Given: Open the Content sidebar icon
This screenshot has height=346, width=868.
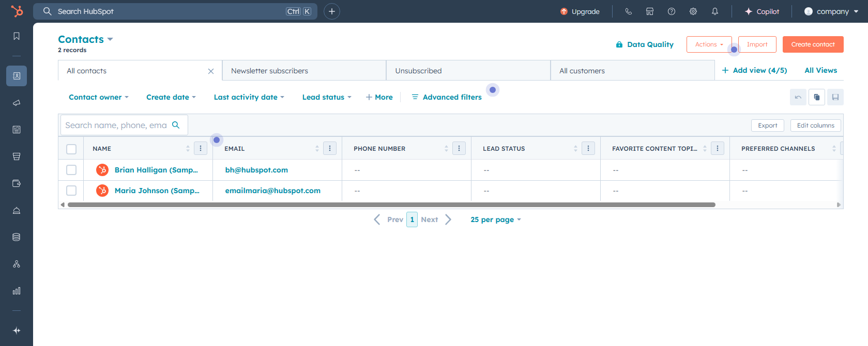Looking at the screenshot, I should pos(17,130).
